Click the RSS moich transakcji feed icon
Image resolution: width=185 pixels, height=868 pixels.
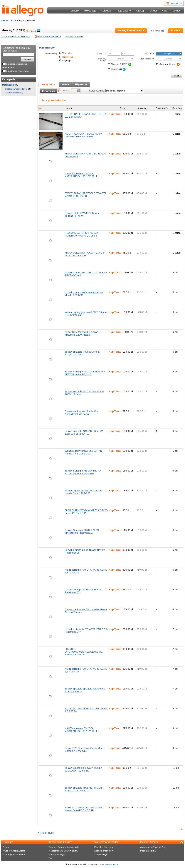(x=36, y=36)
